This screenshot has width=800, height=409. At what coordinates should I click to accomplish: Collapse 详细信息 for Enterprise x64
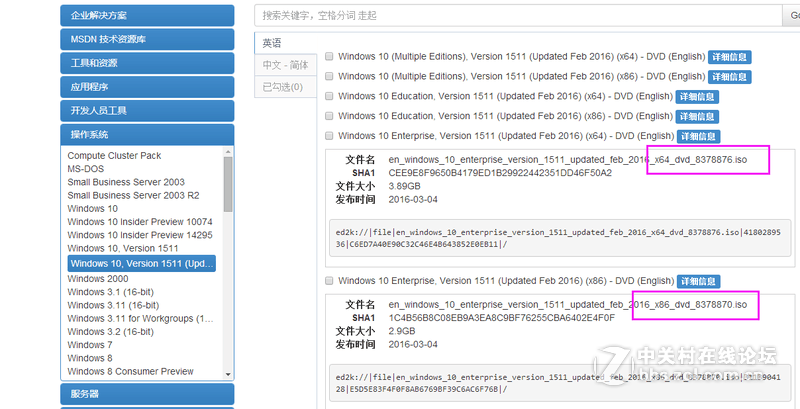(698, 136)
